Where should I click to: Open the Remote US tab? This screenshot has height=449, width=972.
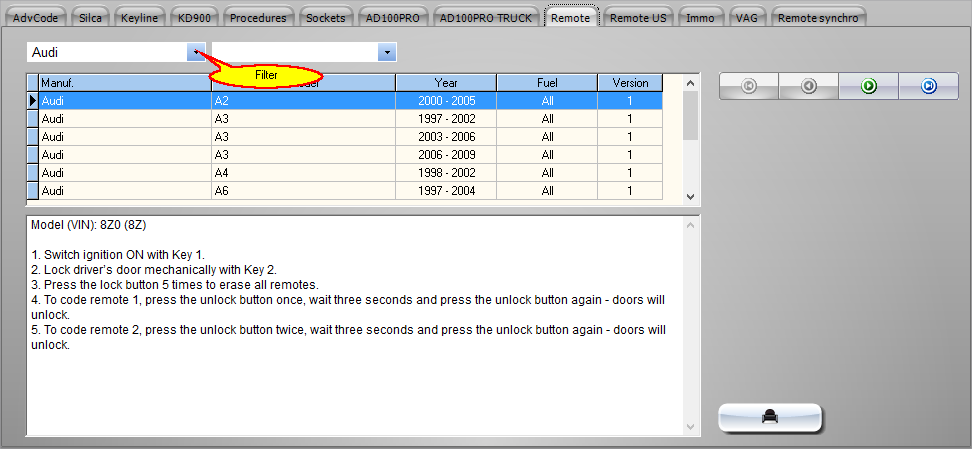[x=637, y=18]
